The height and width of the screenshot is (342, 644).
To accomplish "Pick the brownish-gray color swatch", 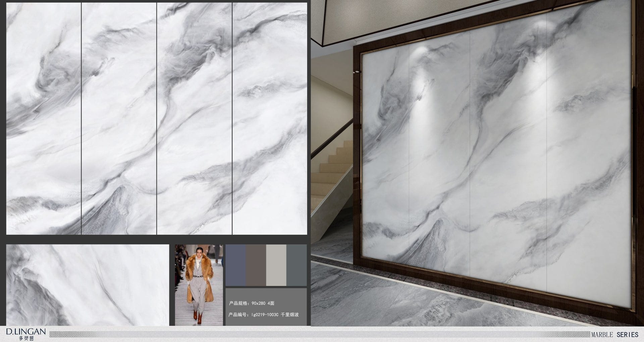I will (256, 265).
